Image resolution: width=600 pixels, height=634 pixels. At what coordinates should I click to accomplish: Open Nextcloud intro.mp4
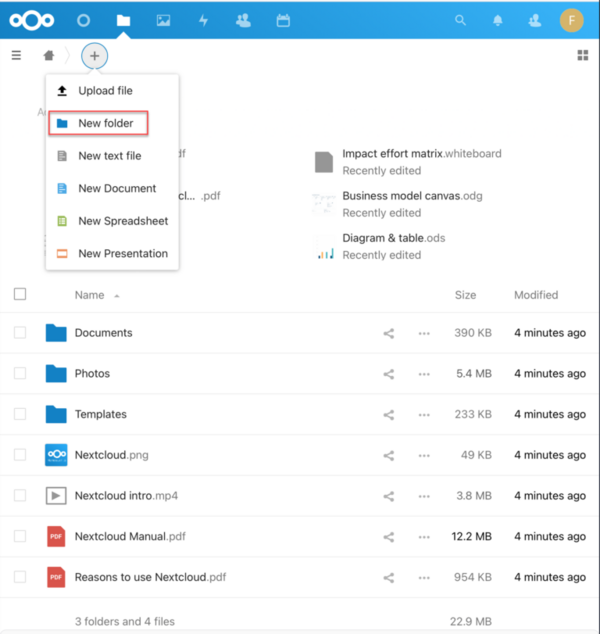click(x=126, y=496)
